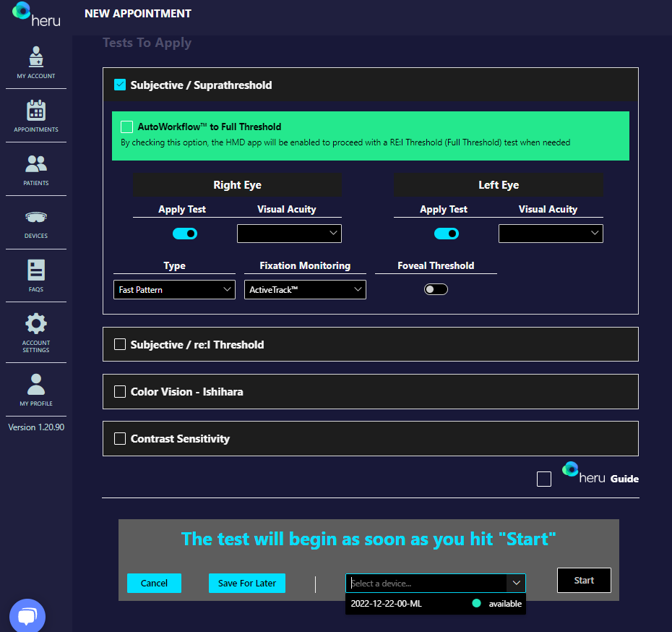Open the chat support bubble icon

coord(27,616)
